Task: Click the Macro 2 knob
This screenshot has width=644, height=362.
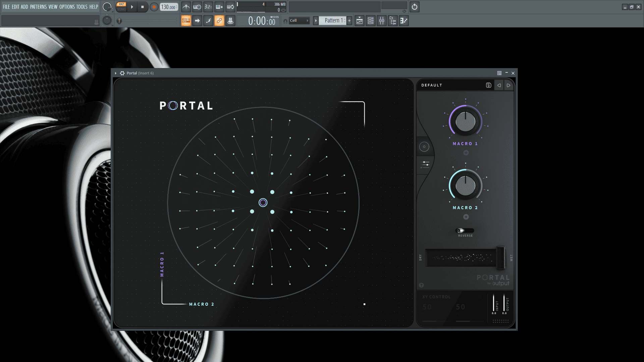Action: [x=466, y=185]
